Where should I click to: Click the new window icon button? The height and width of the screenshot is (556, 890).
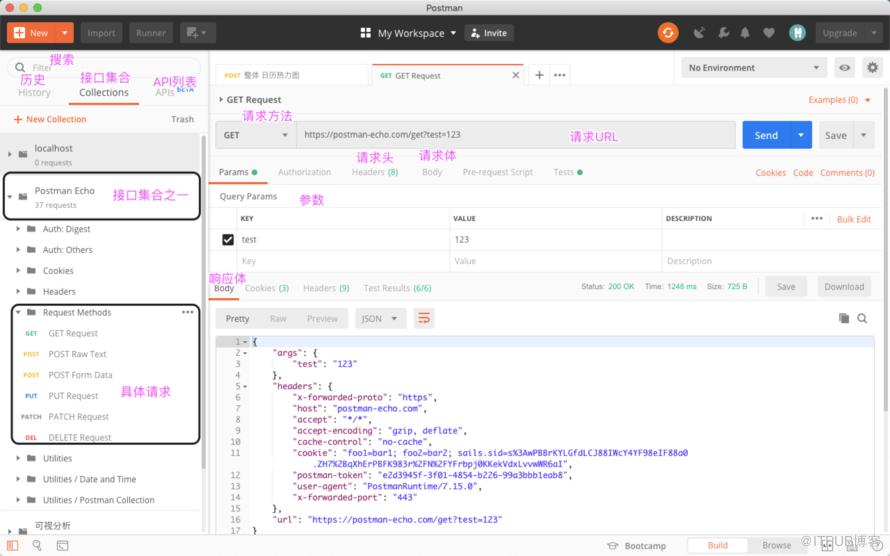[x=198, y=33]
